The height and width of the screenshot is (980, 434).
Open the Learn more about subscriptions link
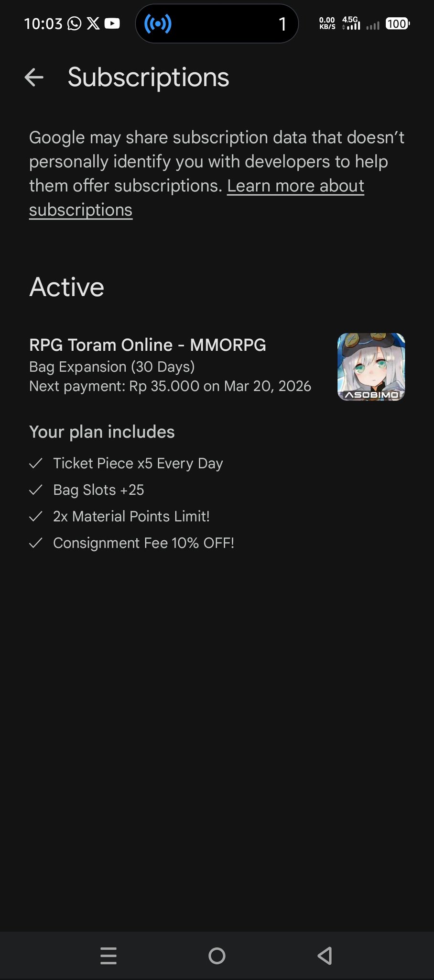(x=196, y=198)
